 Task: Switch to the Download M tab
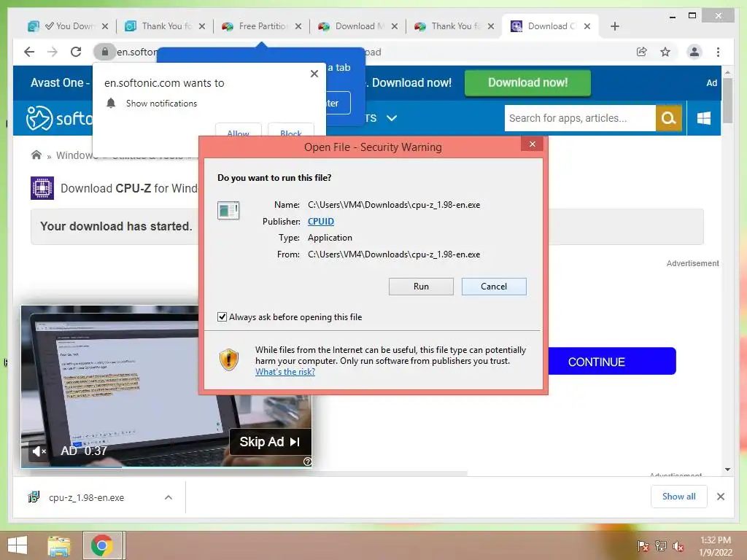357,26
